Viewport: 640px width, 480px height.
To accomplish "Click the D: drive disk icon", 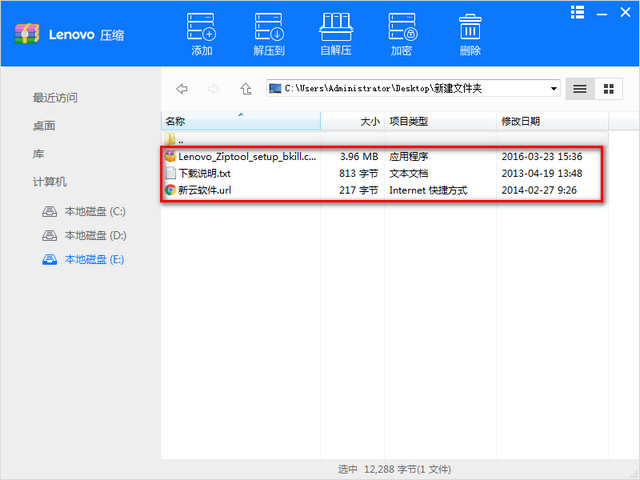I will pyautogui.click(x=50, y=236).
